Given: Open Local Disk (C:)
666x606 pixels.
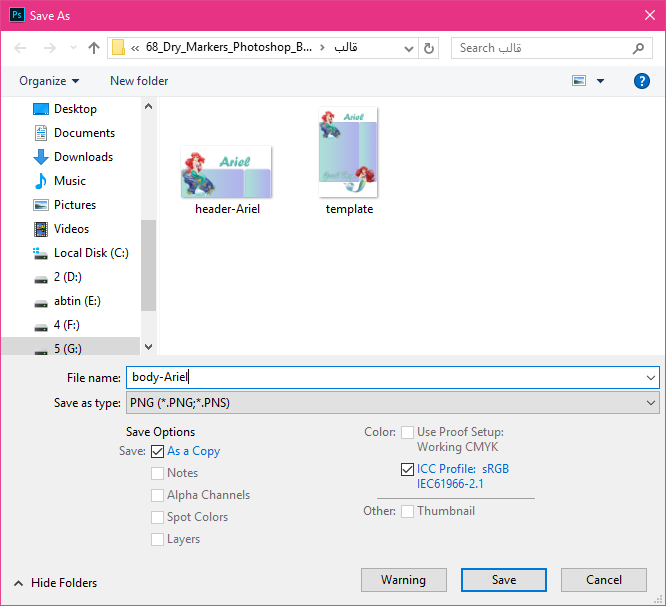Looking at the screenshot, I should coord(91,253).
